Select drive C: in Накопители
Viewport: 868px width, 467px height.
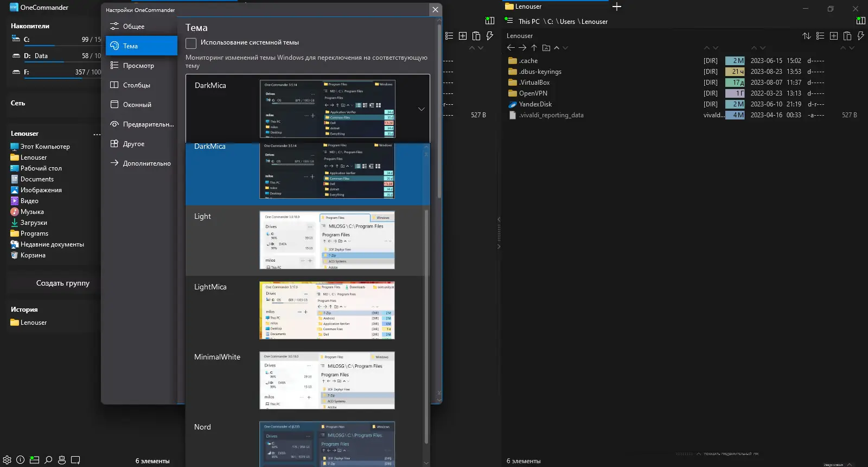pos(56,39)
